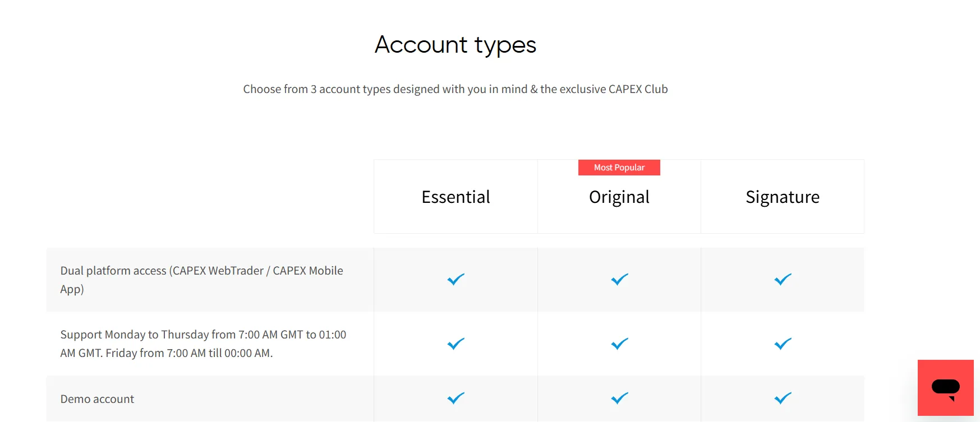Select the Signature account type header
Viewport: 980px width, 422px height.
tap(783, 197)
